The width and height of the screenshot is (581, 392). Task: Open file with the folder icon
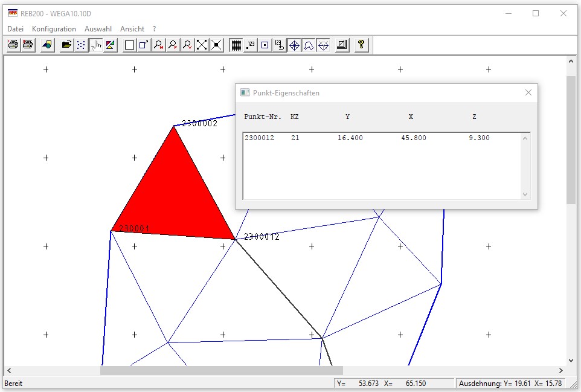pyautogui.click(x=66, y=45)
